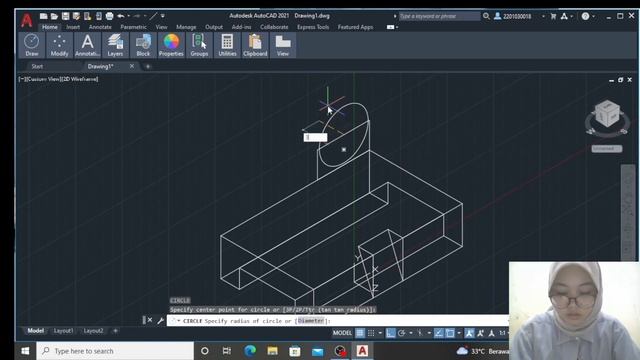Screen dimensions: 640x360
Task: Cycle ribbon minimize state button
Action: coord(391,27)
